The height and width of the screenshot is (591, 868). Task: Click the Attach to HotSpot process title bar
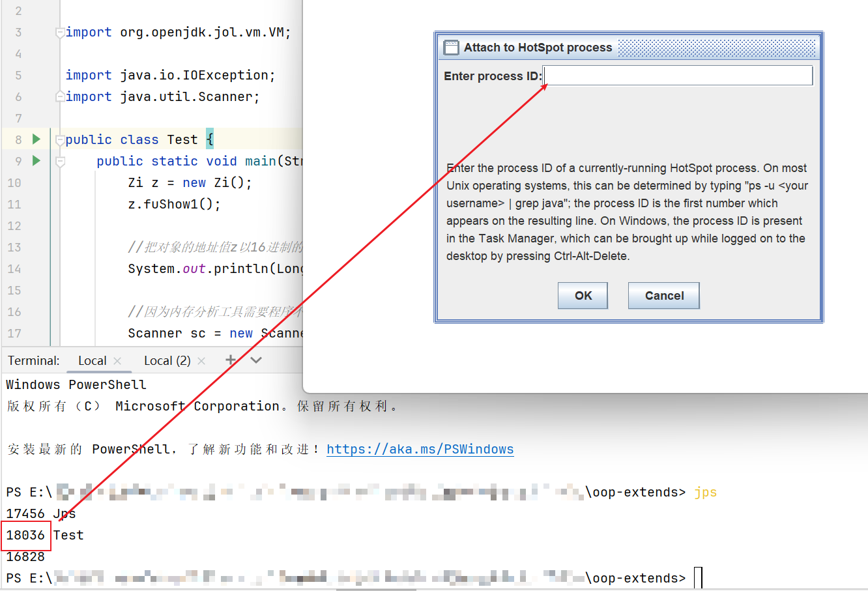point(629,48)
